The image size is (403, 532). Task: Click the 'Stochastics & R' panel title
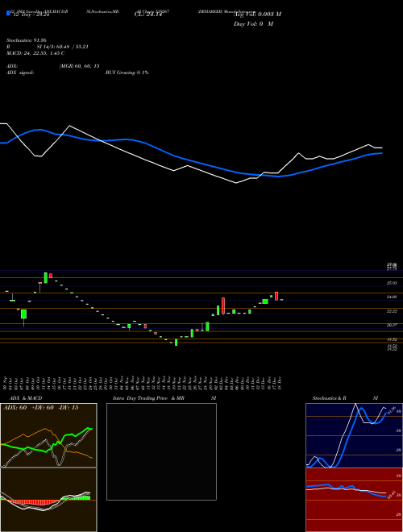330,398
